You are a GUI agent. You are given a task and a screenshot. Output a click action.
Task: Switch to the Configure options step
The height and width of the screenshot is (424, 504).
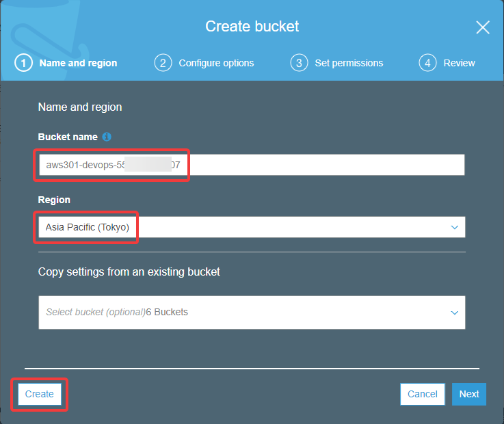click(x=216, y=63)
